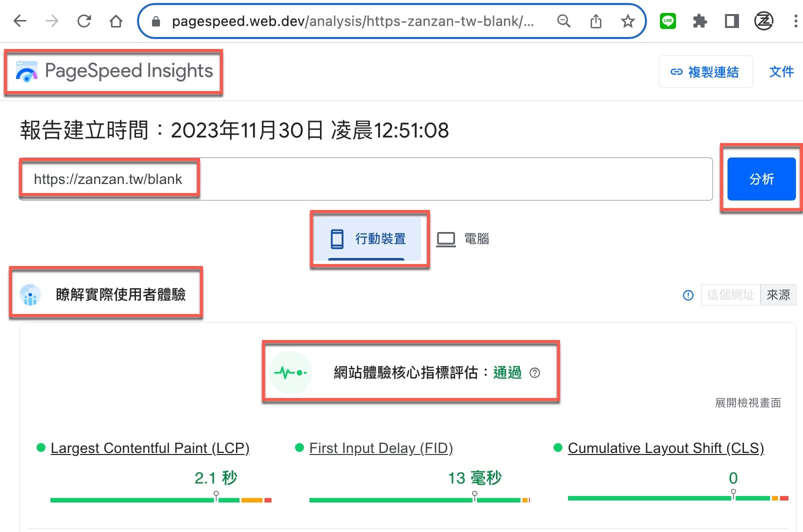803x532 pixels.
Task: Open the 文件 documentation link
Action: pyautogui.click(x=781, y=72)
